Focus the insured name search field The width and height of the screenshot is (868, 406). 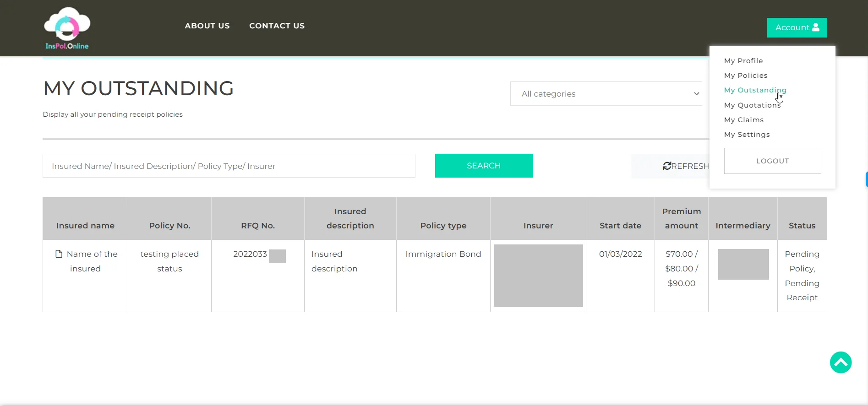pyautogui.click(x=229, y=166)
